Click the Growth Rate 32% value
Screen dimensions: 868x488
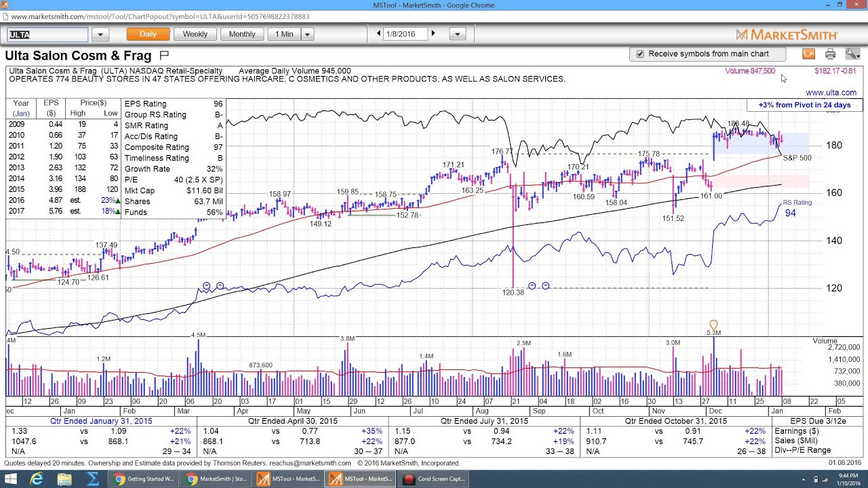tap(215, 169)
